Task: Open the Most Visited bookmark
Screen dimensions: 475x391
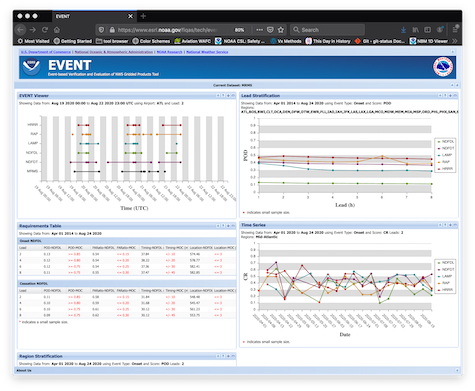Action: (33, 41)
